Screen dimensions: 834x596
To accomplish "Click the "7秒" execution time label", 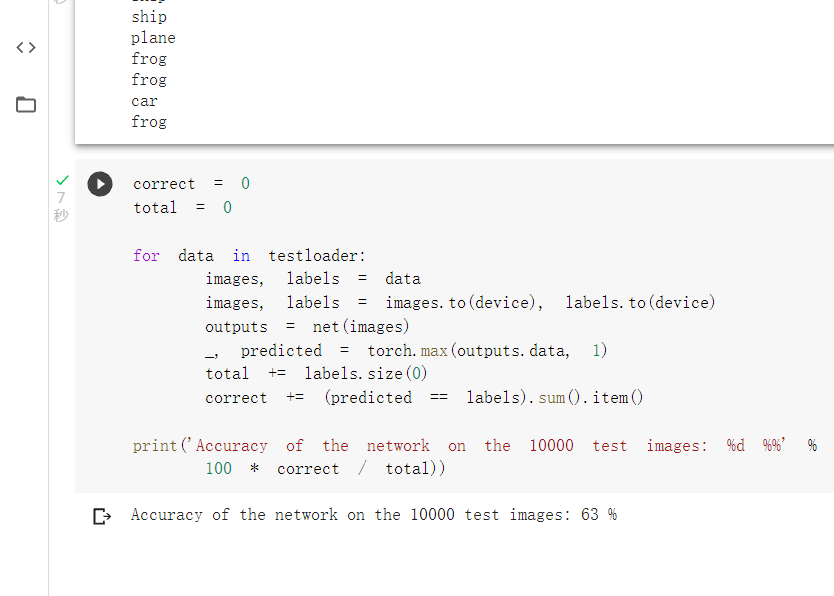I will click(61, 207).
